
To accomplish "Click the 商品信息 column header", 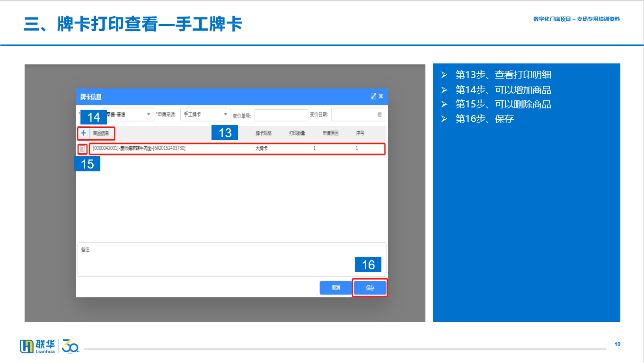I will pos(101,133).
